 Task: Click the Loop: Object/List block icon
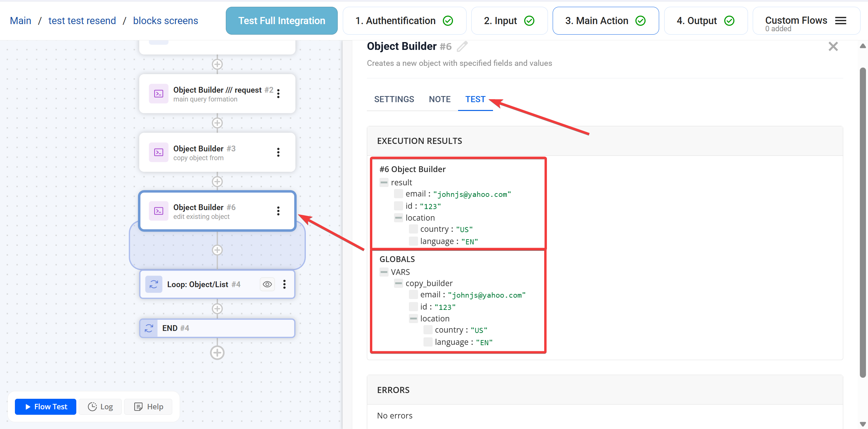(154, 284)
